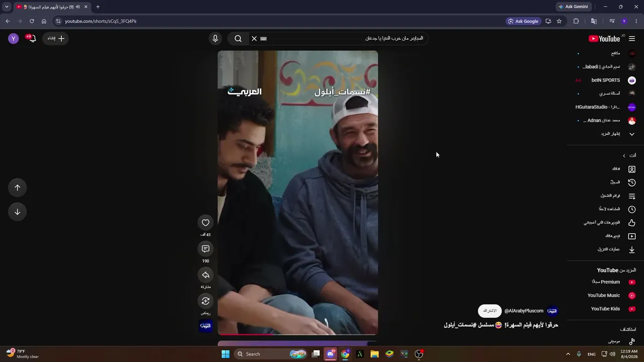Image resolution: width=644 pixels, height=362 pixels.
Task: Click the magnifier search button
Action: 238,38
